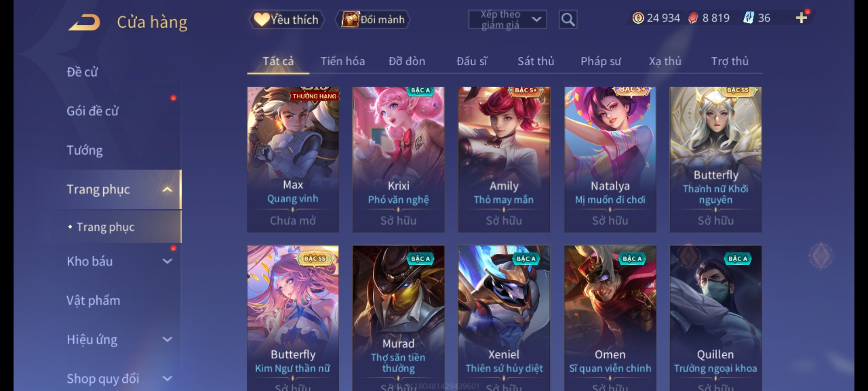Tap the blue voucher currency icon
868x391 pixels.
(x=748, y=18)
